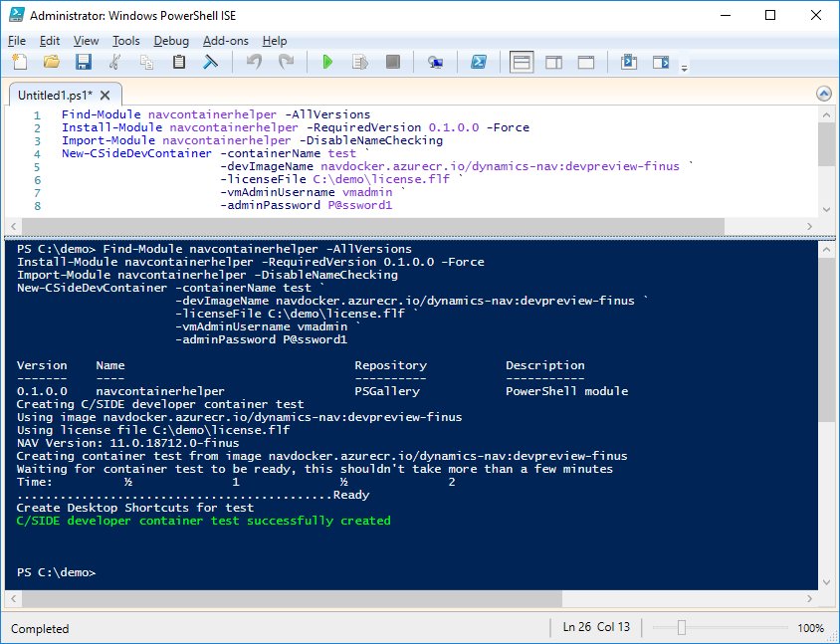Redo edit with the Redo arrow
The width and height of the screenshot is (840, 644).
[287, 62]
